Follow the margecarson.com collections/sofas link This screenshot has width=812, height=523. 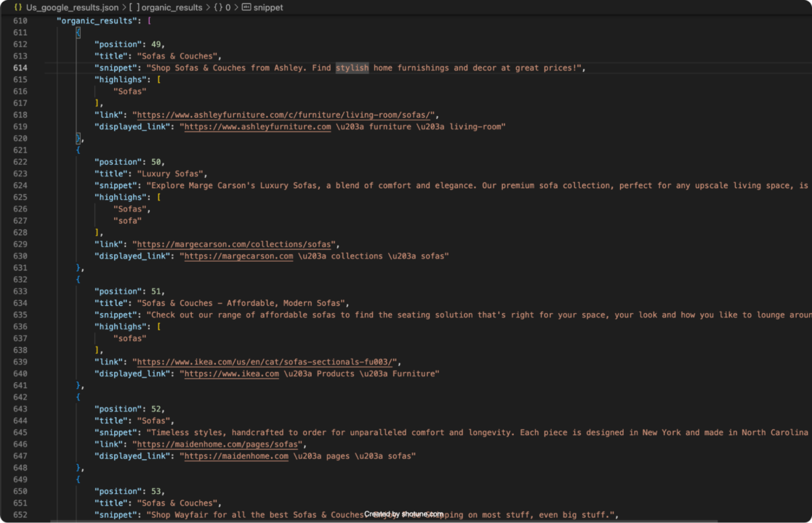pos(234,244)
